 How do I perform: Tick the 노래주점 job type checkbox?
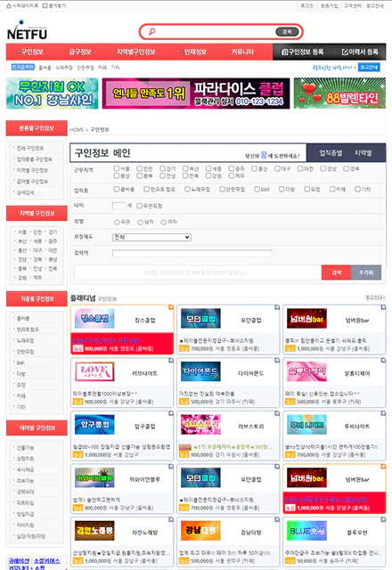[187, 189]
